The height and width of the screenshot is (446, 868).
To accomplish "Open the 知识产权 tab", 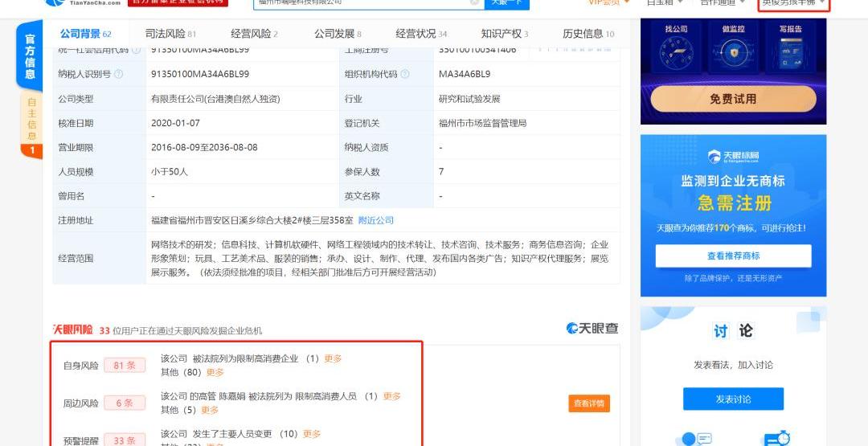I will 504,34.
